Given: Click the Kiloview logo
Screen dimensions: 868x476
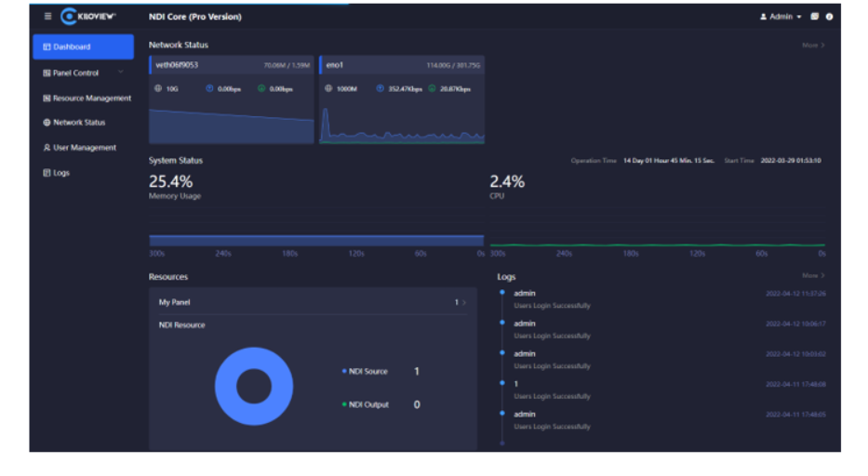Looking at the screenshot, I should point(88,17).
